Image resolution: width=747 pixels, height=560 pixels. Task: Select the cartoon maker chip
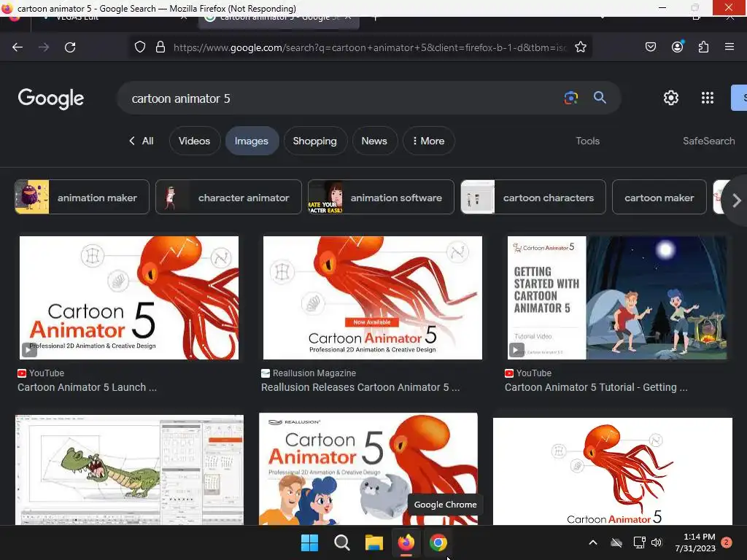[659, 197]
